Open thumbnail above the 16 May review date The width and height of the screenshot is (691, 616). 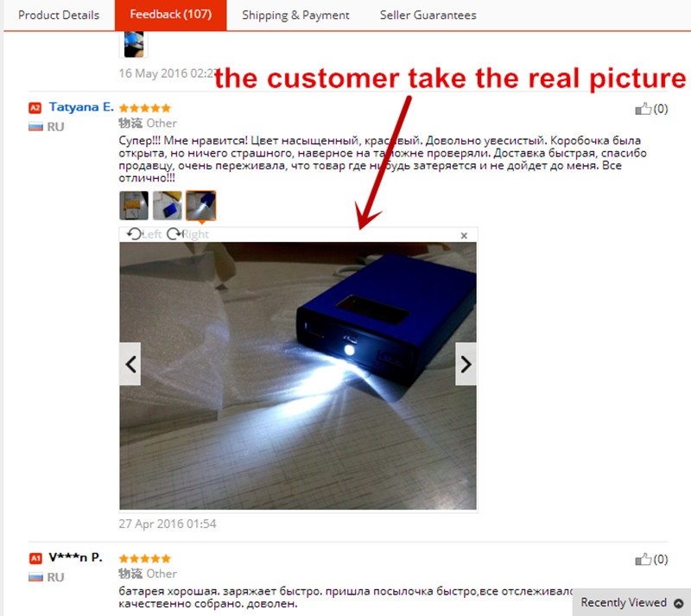(134, 44)
